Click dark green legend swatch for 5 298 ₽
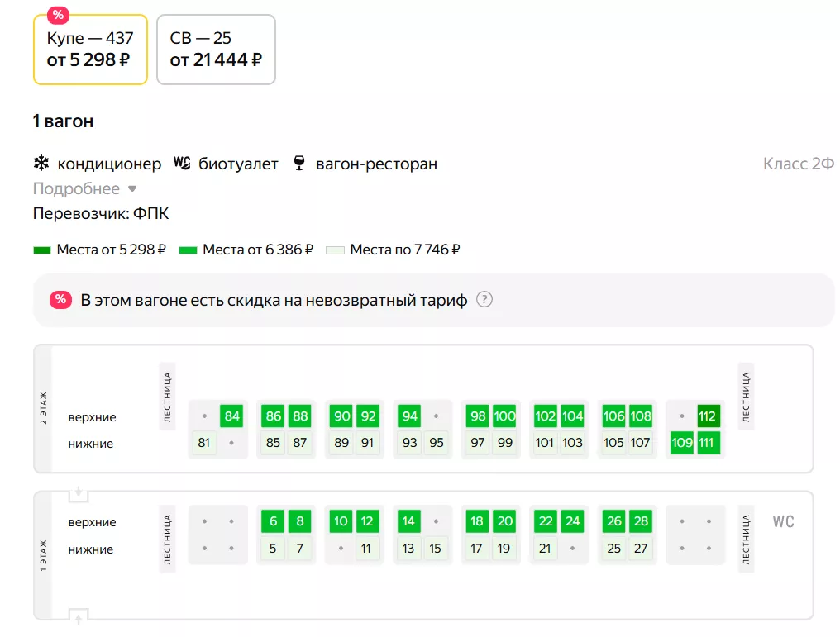This screenshot has height=637, width=840. coord(41,250)
